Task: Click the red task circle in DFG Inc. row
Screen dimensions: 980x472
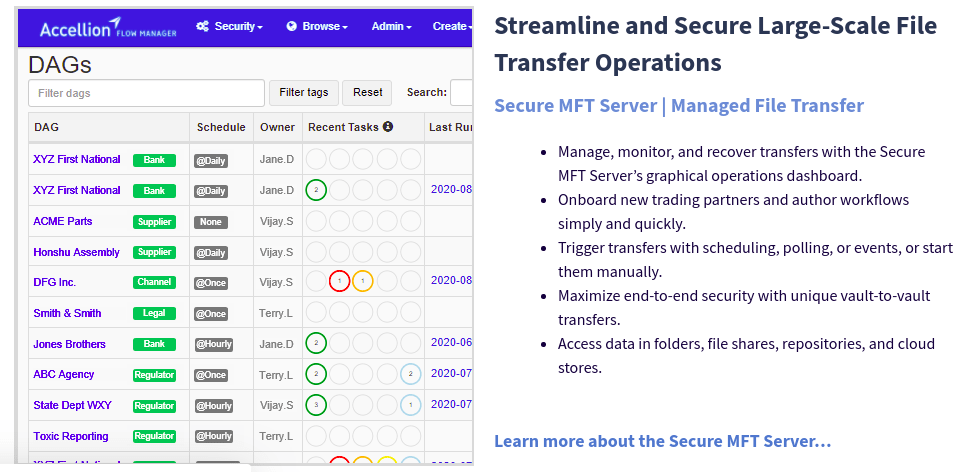Action: (x=339, y=282)
